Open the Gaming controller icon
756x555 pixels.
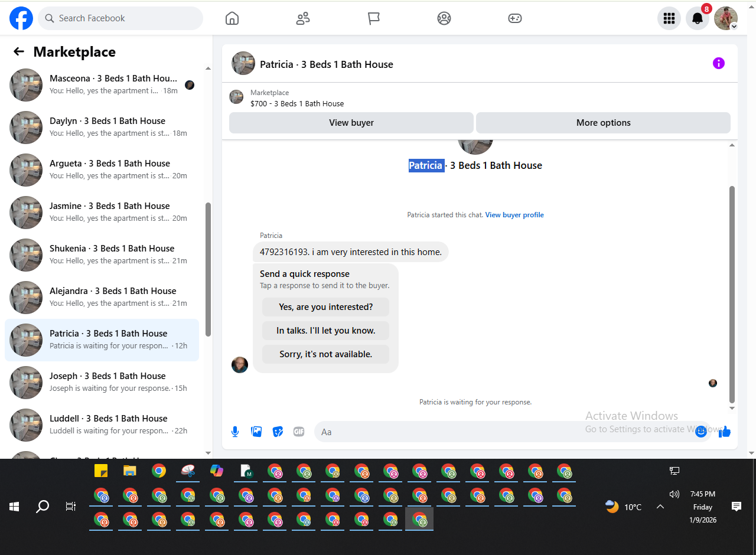pos(515,18)
